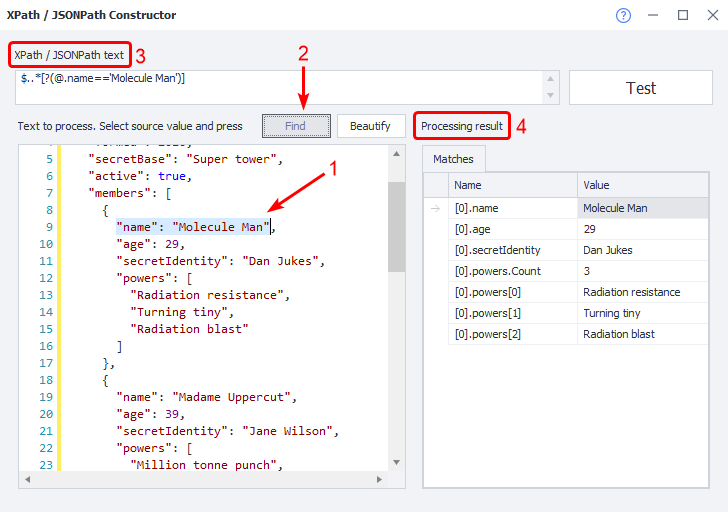728x512 pixels.
Task: Click inside the JSONPath expression input field
Action: pos(280,87)
